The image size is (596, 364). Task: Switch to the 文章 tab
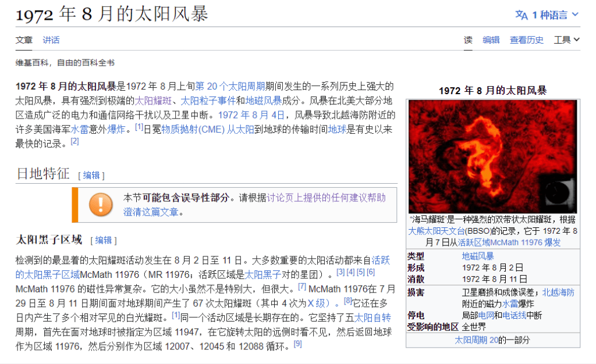(24, 40)
